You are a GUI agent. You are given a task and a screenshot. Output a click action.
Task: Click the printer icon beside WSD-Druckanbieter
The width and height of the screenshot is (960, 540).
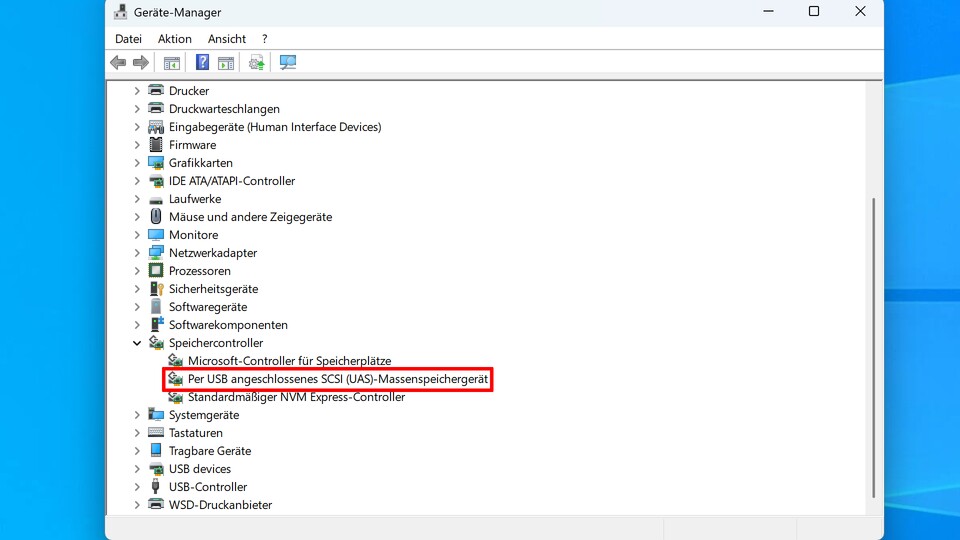click(x=156, y=504)
